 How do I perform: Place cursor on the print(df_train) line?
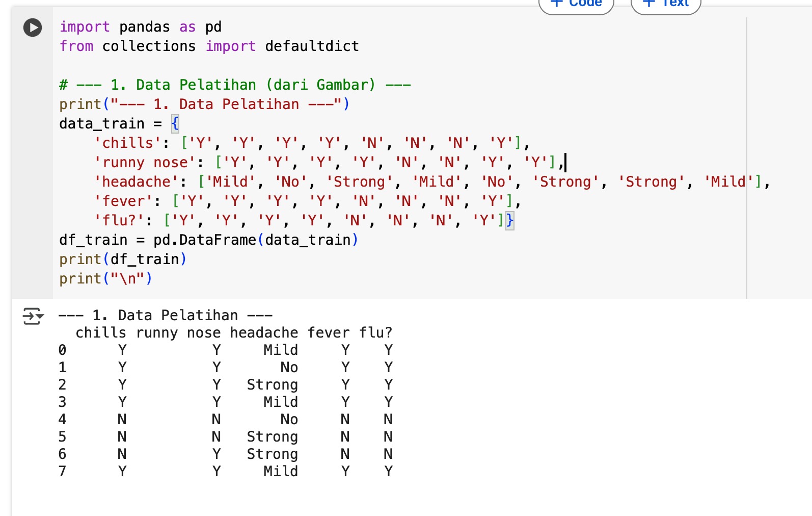coord(123,260)
